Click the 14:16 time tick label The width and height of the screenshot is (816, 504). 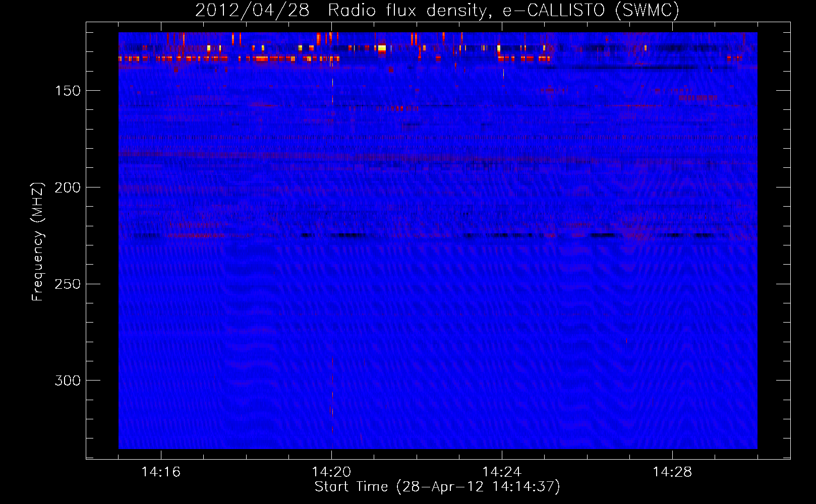(161, 472)
